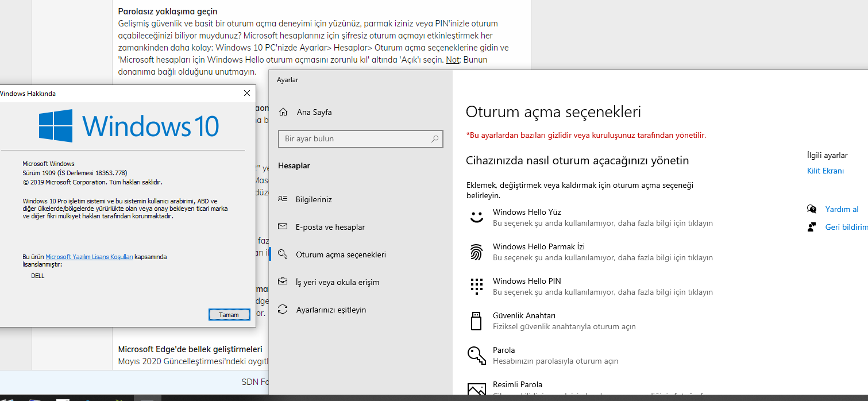Click the Bilgileriniz person card icon
This screenshot has width=868, height=401.
click(283, 199)
